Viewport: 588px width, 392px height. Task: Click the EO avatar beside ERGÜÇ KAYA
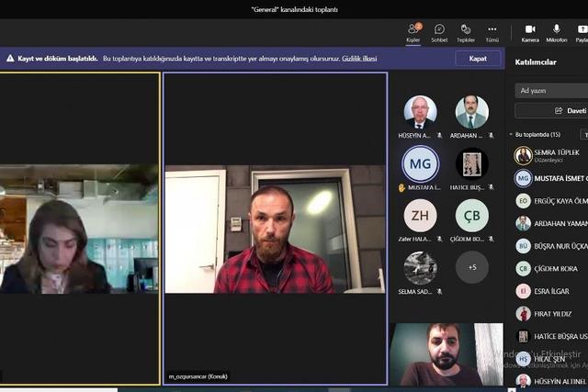[523, 201]
